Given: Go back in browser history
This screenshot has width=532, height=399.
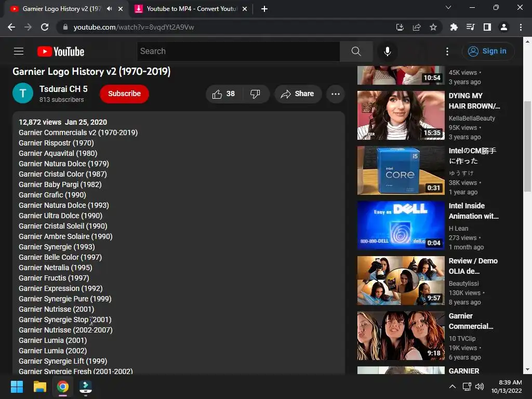Looking at the screenshot, I should (x=11, y=27).
